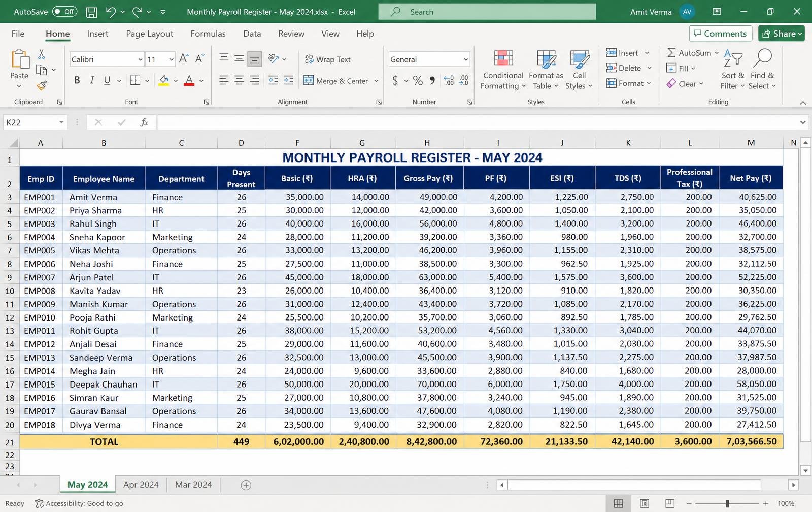The image size is (812, 512).
Task: Open the font size dropdown
Action: [x=171, y=59]
